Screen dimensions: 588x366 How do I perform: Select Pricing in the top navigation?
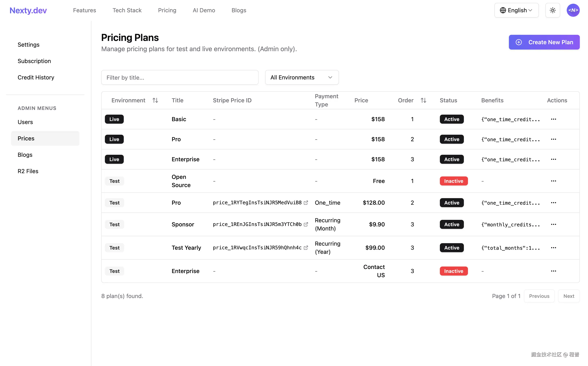click(x=167, y=10)
